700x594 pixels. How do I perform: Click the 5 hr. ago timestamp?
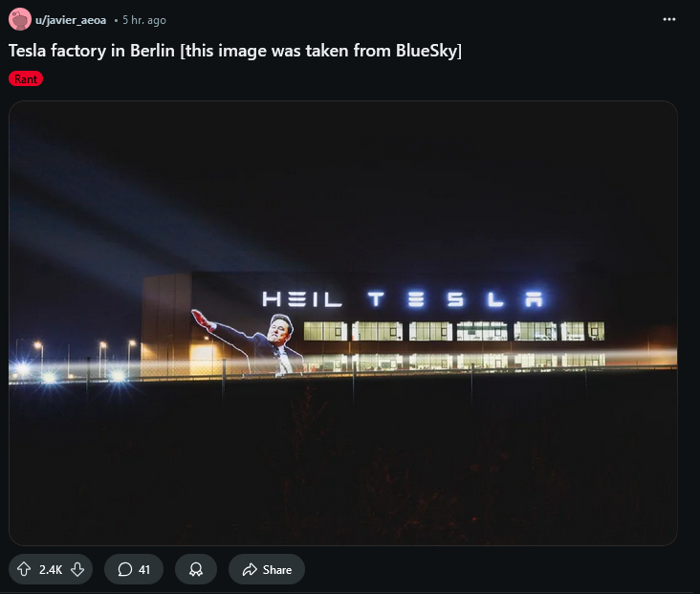(144, 20)
